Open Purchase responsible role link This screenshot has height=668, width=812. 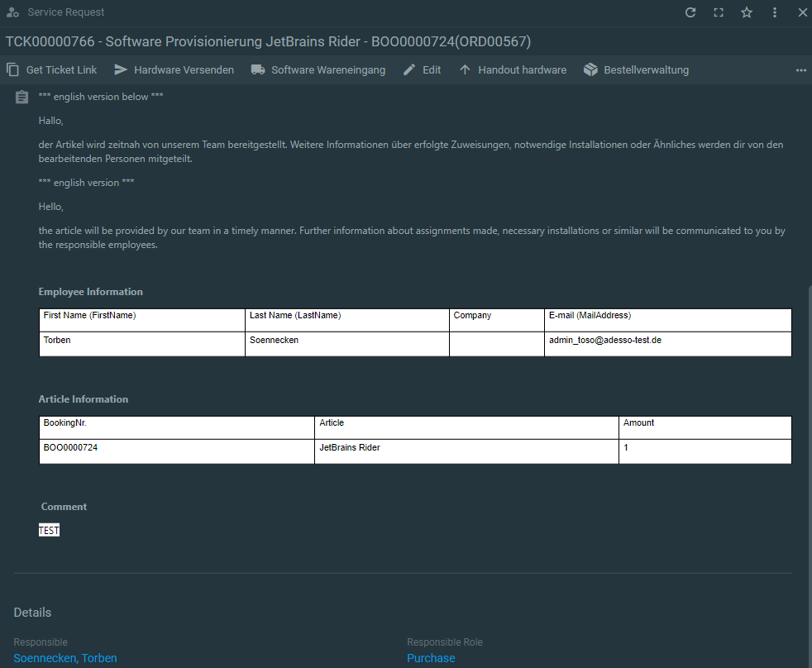tap(431, 658)
